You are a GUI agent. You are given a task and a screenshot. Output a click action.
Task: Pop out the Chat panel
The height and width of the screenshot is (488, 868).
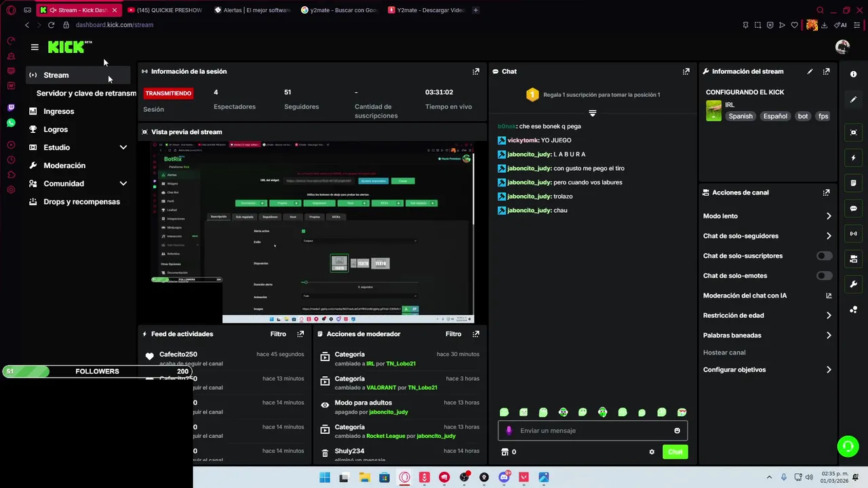coord(686,71)
